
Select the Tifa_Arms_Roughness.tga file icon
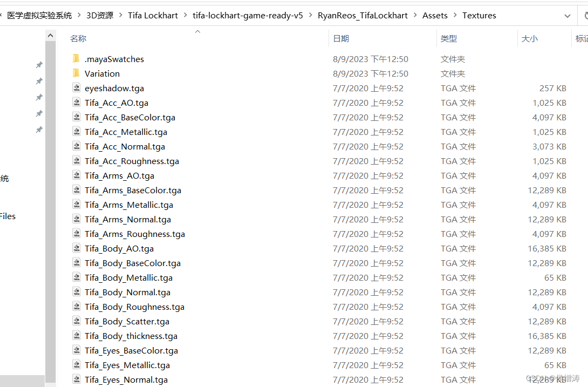point(77,234)
